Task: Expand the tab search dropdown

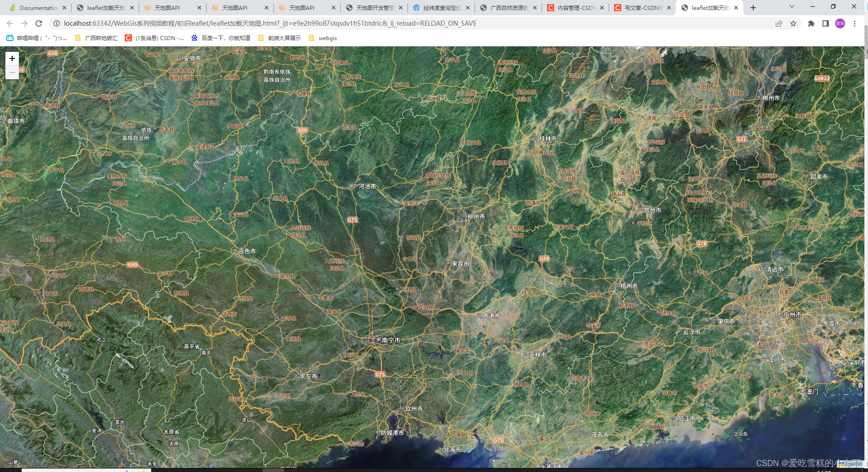Action: click(x=792, y=7)
